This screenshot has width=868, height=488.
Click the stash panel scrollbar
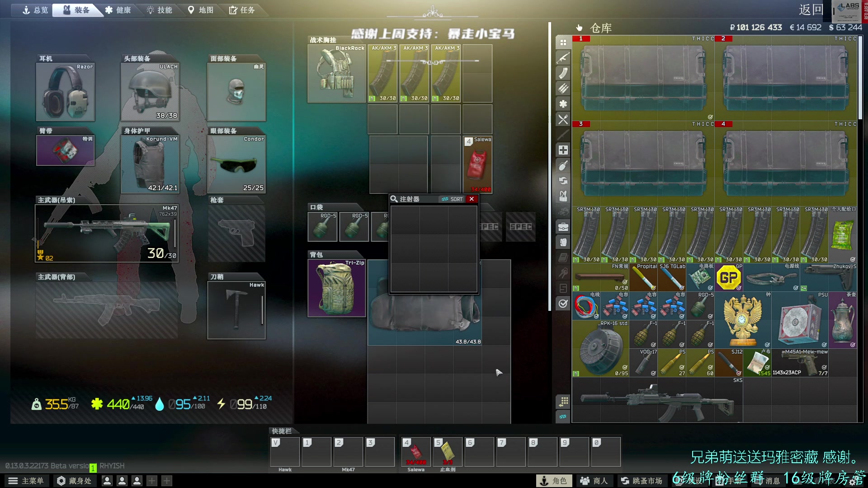pyautogui.click(x=860, y=77)
